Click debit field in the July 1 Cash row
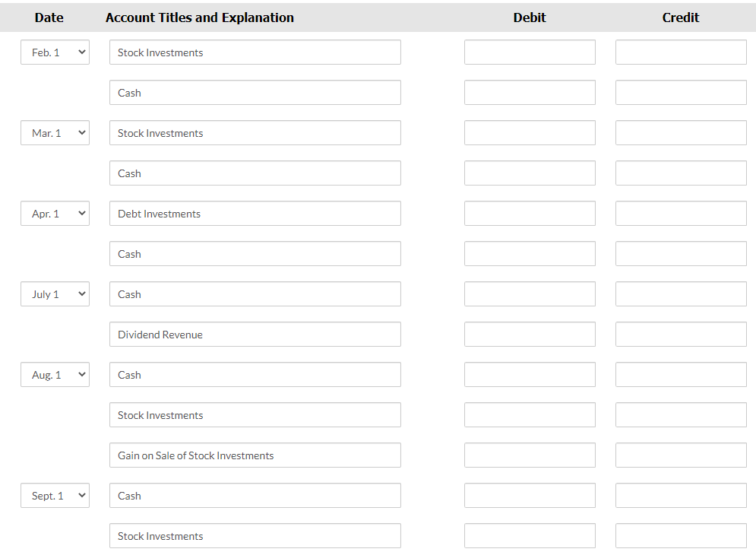Viewport: 756px width, 552px height. (x=530, y=294)
